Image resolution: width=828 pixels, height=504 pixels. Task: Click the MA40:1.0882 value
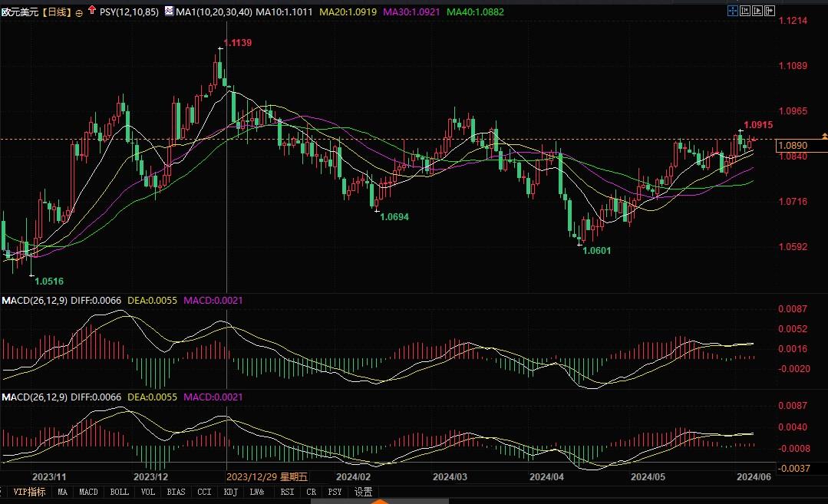pos(475,12)
